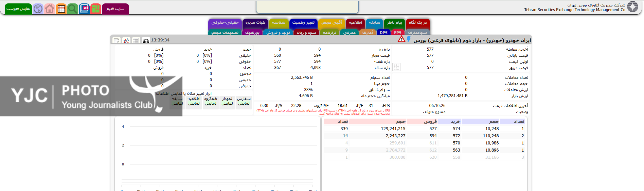Switch to در یک نگاه tab
The width and height of the screenshot is (644, 191).
[x=418, y=23]
